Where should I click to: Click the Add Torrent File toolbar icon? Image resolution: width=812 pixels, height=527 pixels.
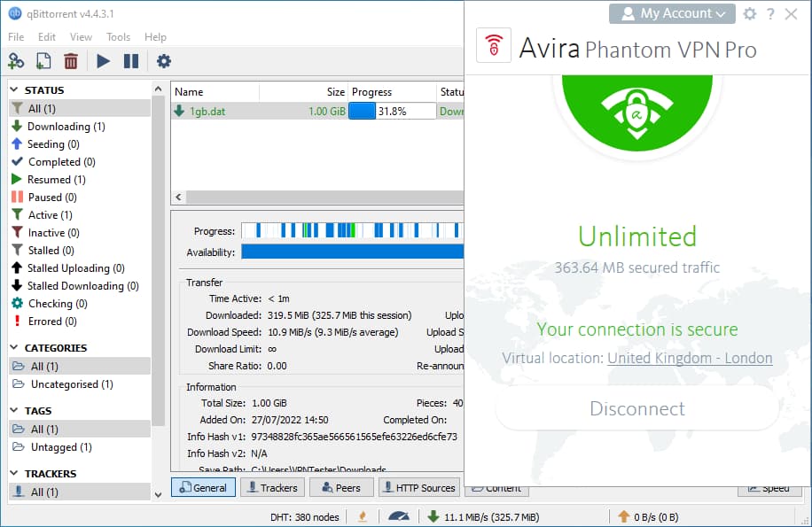43,61
